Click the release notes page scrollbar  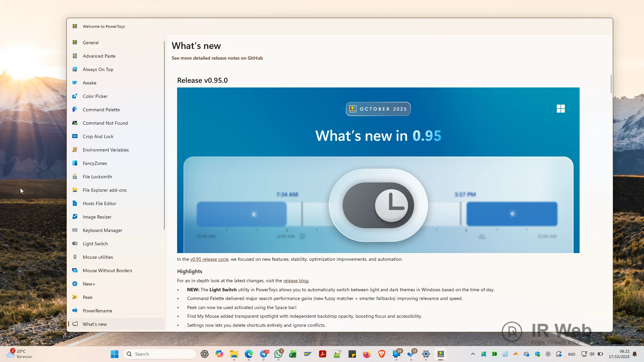[611, 84]
